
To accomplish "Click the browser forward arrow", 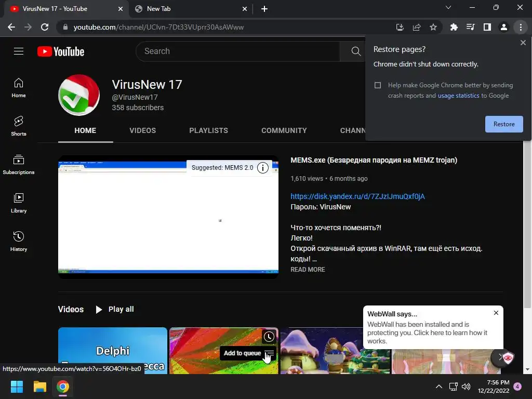I will pyautogui.click(x=28, y=27).
